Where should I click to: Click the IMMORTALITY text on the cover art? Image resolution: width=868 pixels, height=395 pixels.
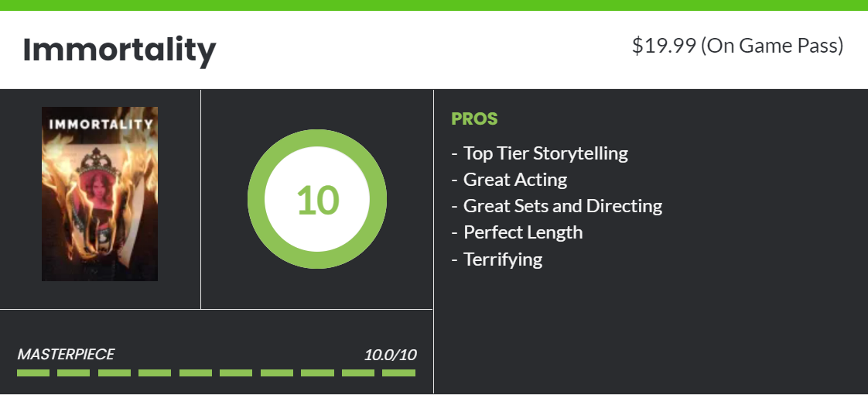coord(100,124)
